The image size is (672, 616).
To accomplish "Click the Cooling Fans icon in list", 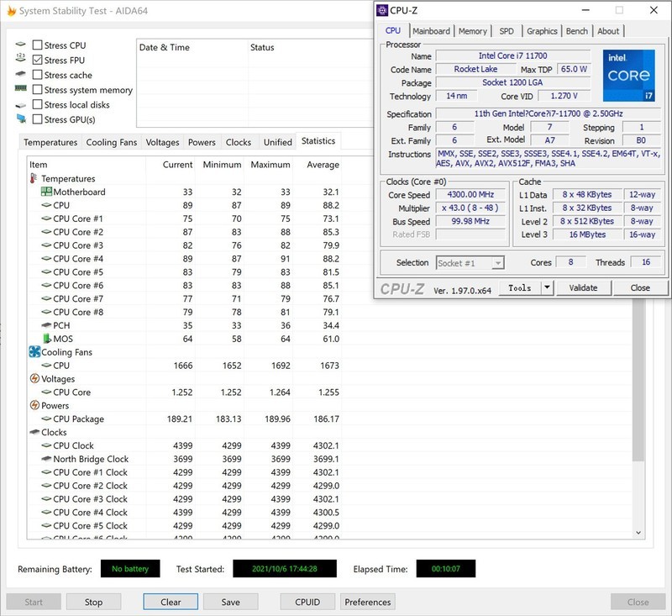I will click(x=34, y=352).
